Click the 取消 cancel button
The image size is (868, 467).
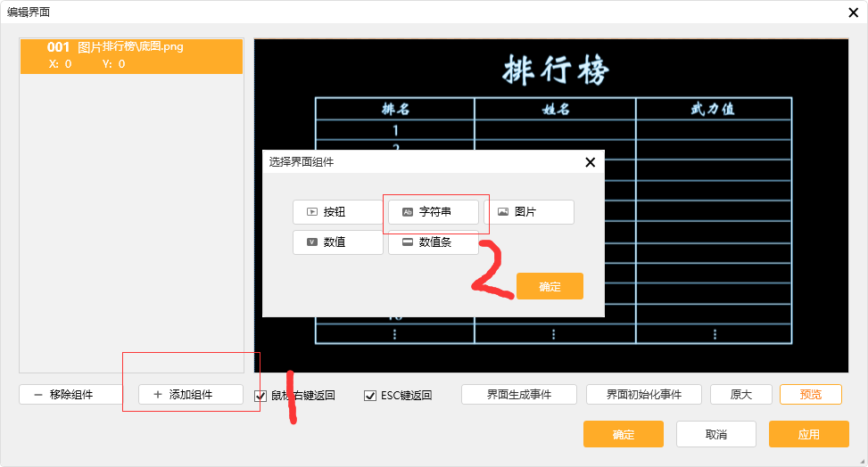point(715,434)
